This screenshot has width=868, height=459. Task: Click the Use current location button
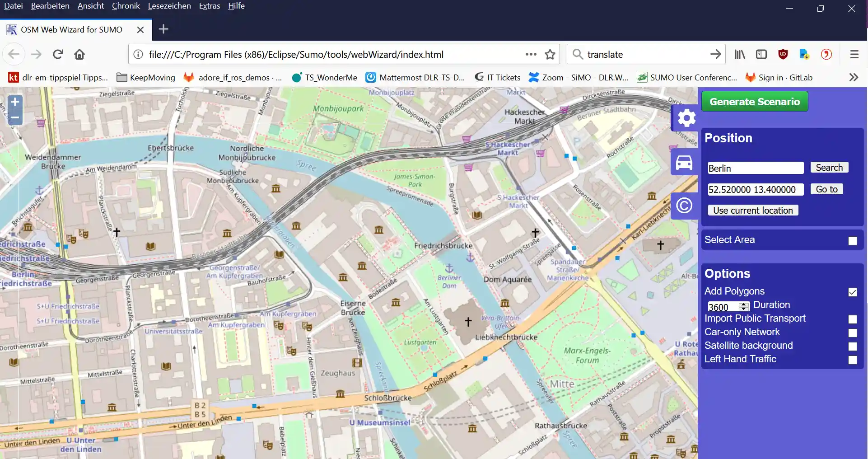(753, 211)
